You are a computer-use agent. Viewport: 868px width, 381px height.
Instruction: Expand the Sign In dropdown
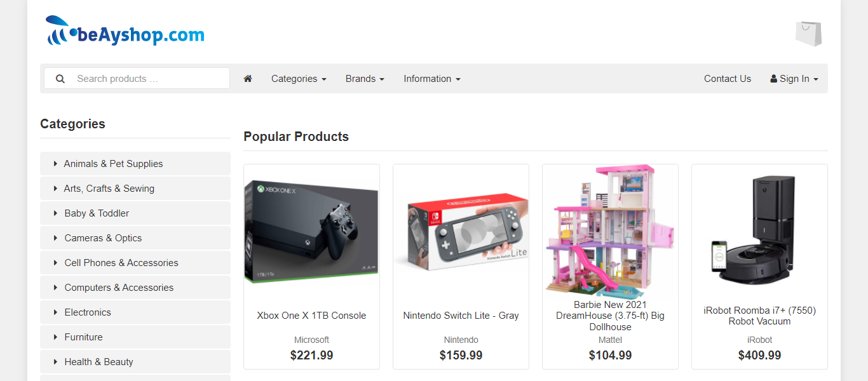pyautogui.click(x=794, y=79)
